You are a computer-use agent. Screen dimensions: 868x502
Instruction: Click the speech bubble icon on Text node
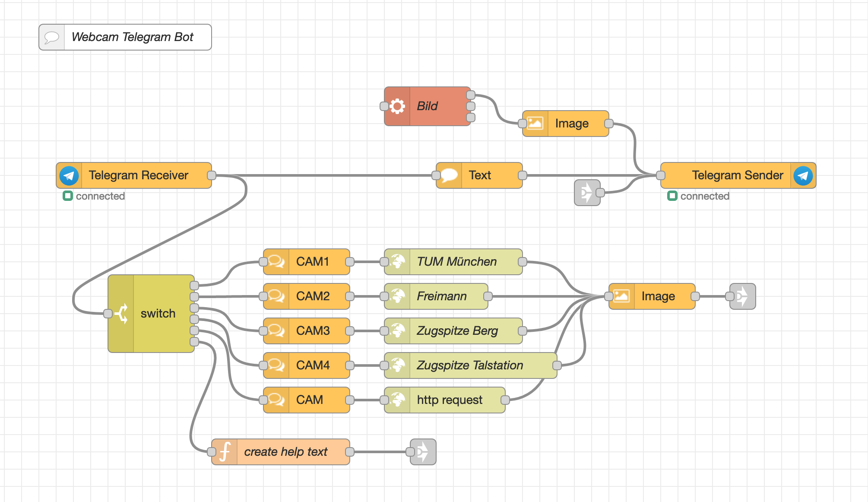pos(449,175)
